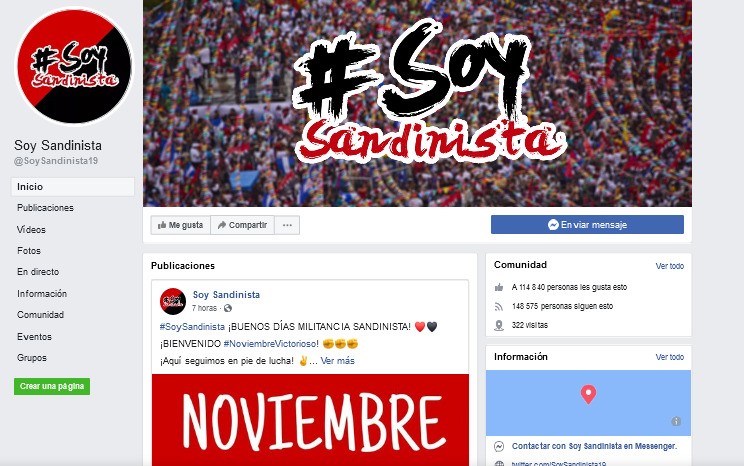Select Fotos in the left sidebar
This screenshot has height=466, width=744.
(29, 251)
